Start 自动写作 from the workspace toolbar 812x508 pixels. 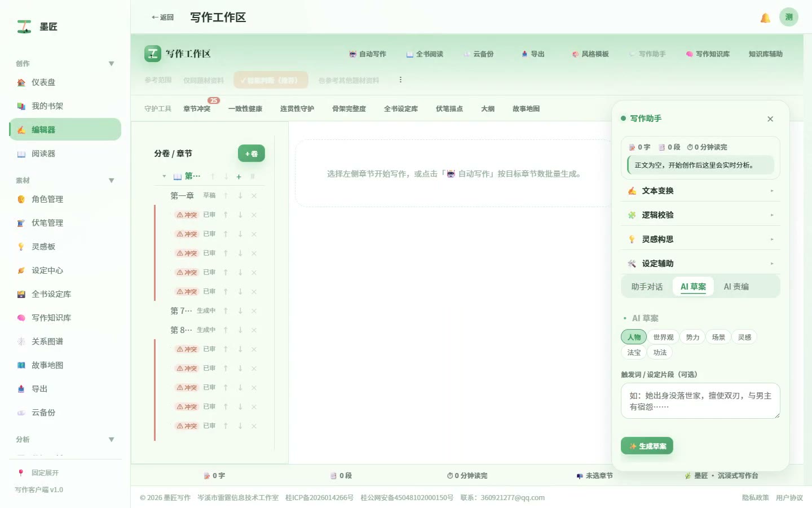point(368,54)
